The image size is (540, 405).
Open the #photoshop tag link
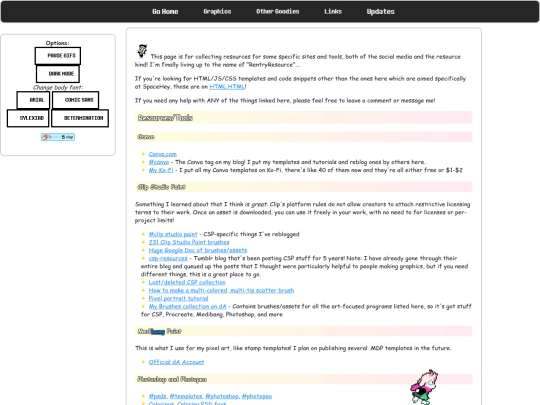coord(222,396)
